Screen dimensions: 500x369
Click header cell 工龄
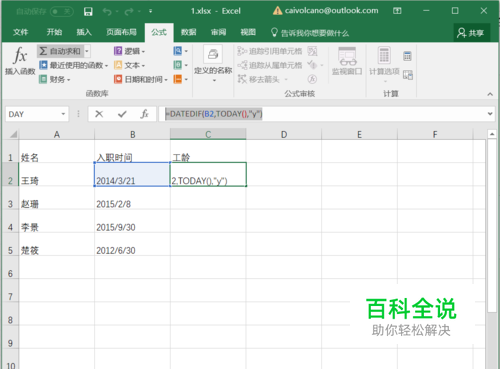(208, 151)
